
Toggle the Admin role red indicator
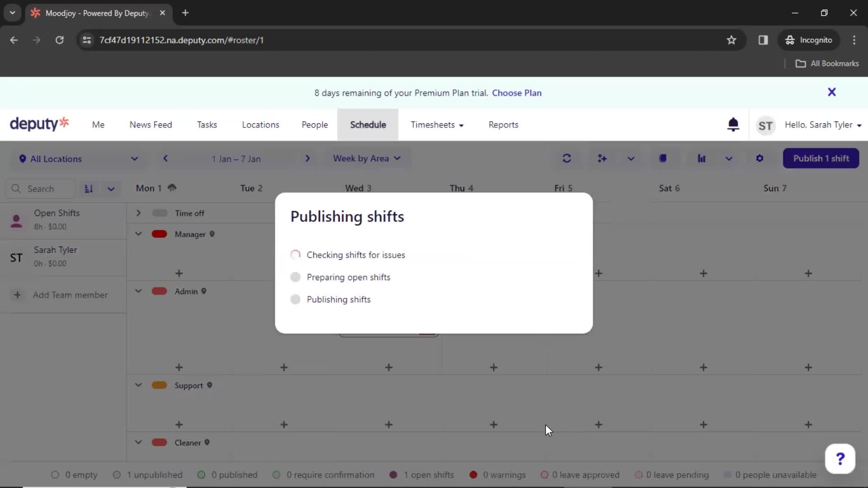pos(159,291)
